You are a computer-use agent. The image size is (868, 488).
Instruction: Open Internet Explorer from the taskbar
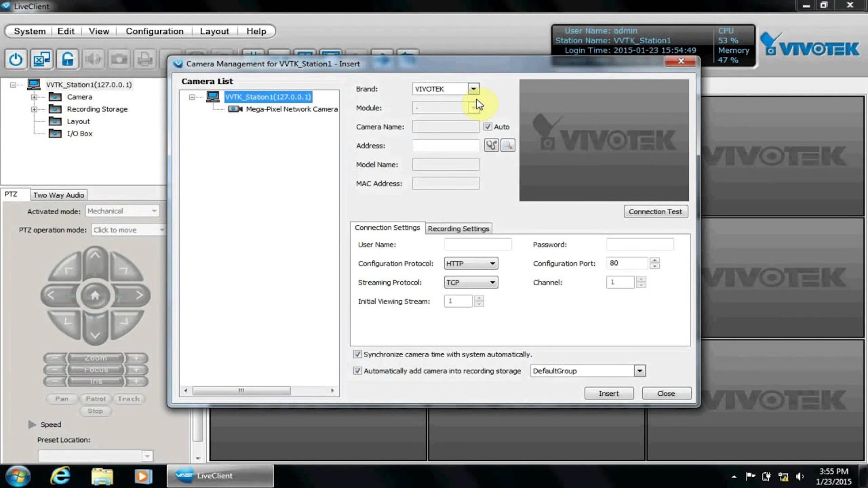click(60, 476)
